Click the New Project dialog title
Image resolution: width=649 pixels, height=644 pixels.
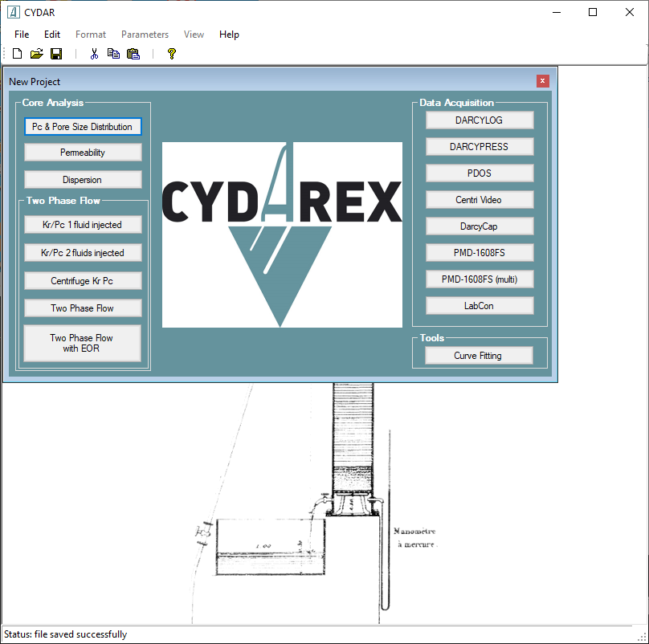(35, 82)
